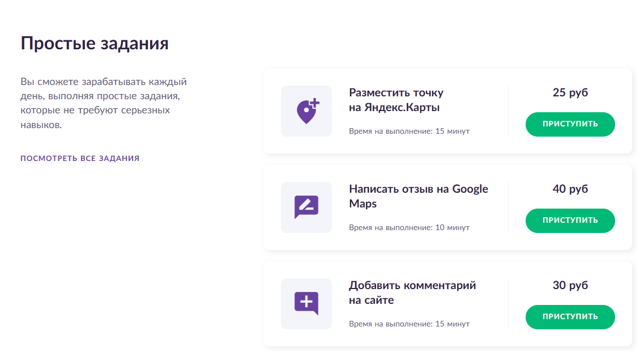The height and width of the screenshot is (352, 644).
Task: Click the 25 руб price
Action: 570,92
